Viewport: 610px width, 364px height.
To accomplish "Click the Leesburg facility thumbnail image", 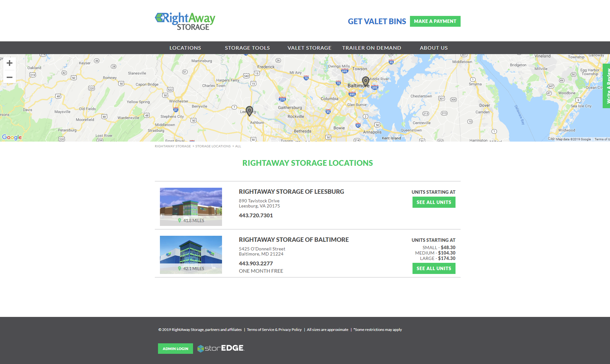I will pos(191,207).
